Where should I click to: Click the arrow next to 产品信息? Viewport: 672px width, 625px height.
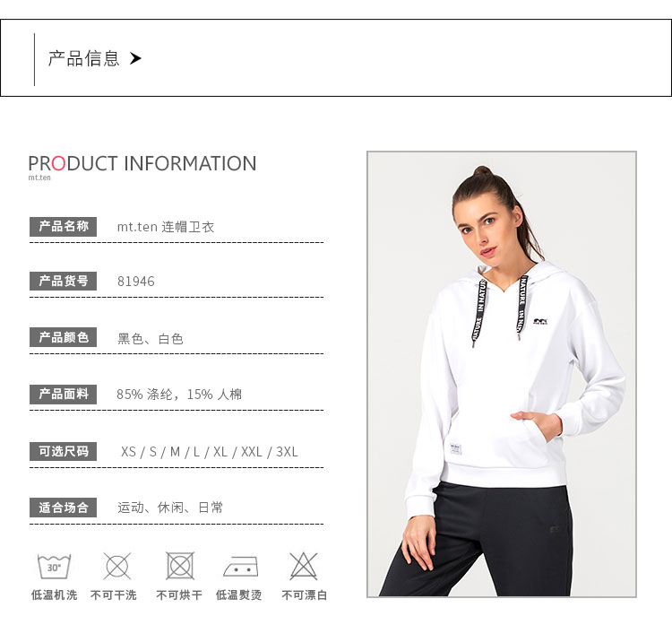coord(135,58)
